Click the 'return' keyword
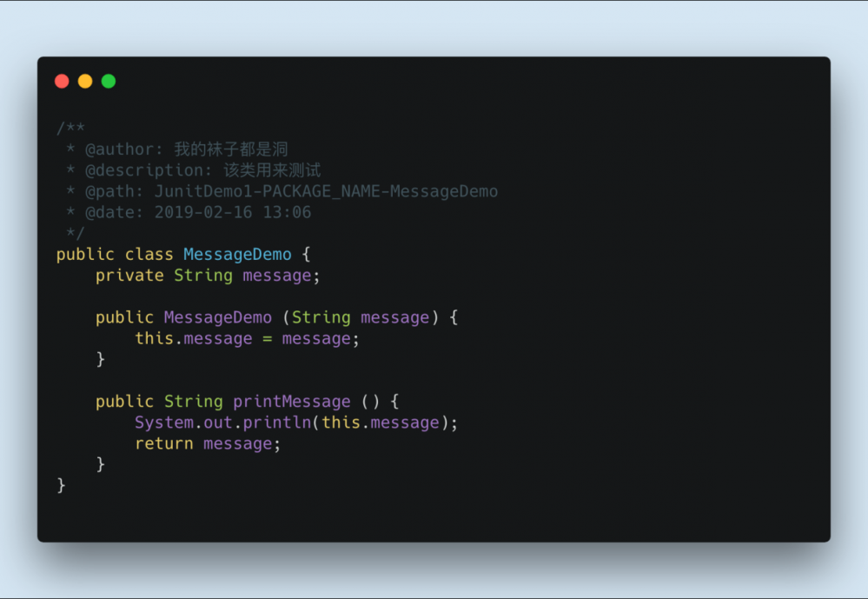868x599 pixels. pyautogui.click(x=164, y=443)
